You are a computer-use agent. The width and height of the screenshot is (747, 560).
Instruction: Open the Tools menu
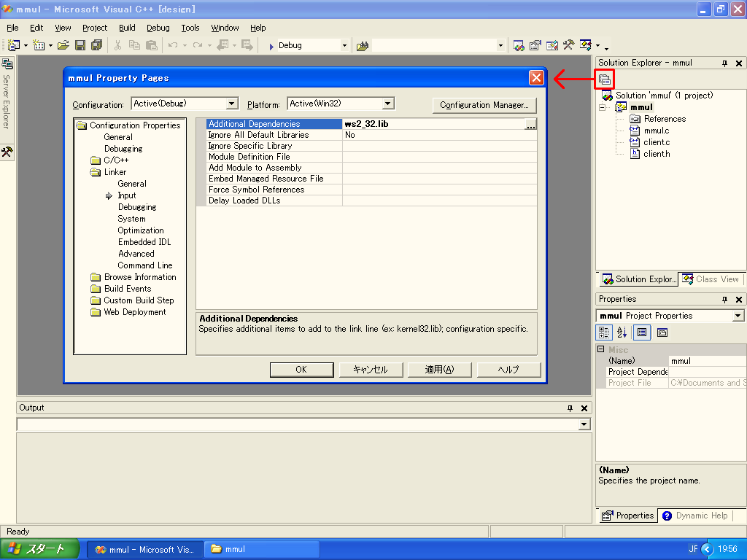(x=190, y=28)
